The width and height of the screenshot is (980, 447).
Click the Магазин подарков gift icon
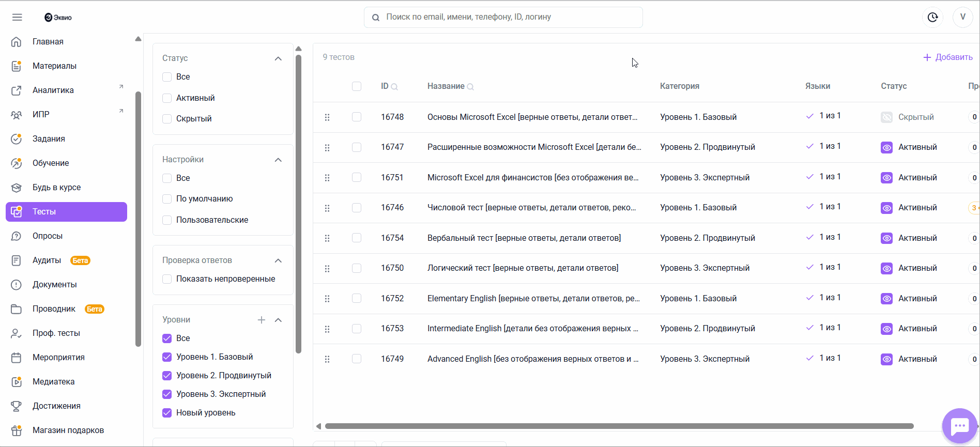(x=17, y=430)
